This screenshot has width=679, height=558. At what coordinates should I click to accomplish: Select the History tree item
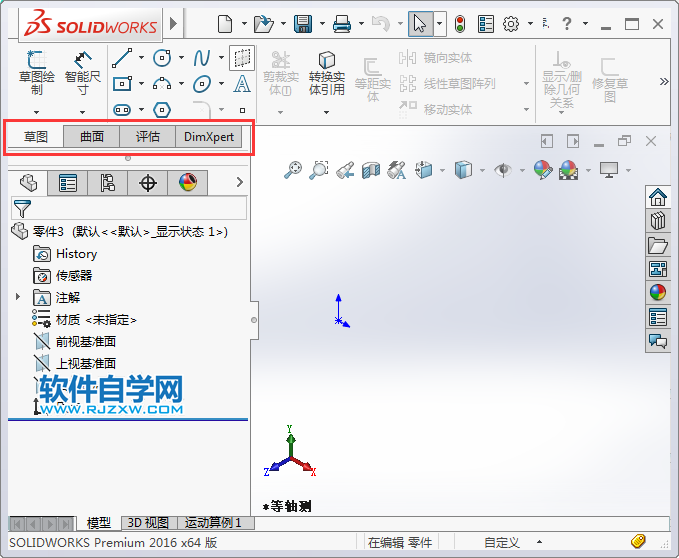pos(65,254)
